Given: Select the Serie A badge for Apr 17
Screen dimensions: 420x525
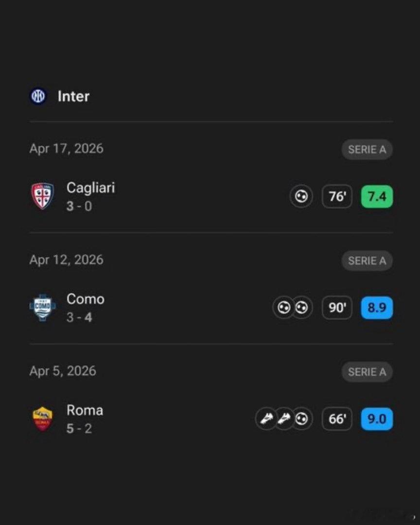Looking at the screenshot, I should click(367, 150).
